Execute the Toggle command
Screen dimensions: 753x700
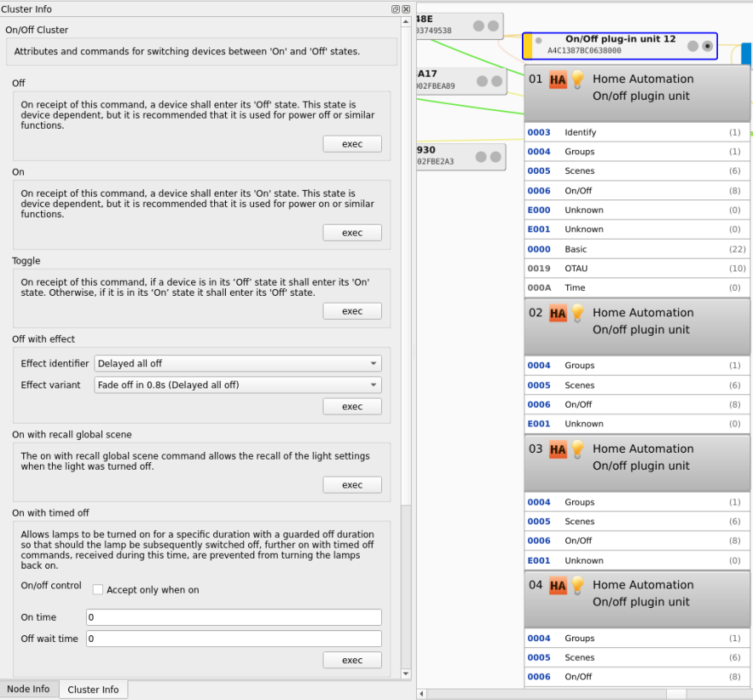click(x=352, y=311)
